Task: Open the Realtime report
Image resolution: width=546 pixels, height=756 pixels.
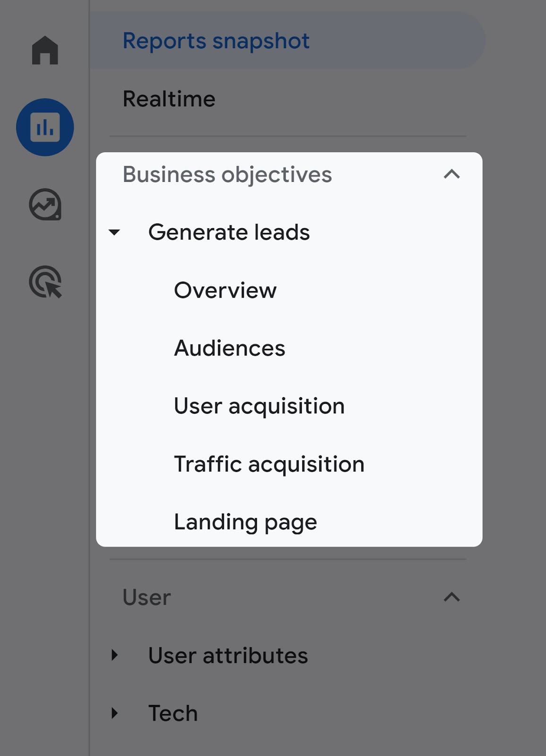Action: point(169,99)
